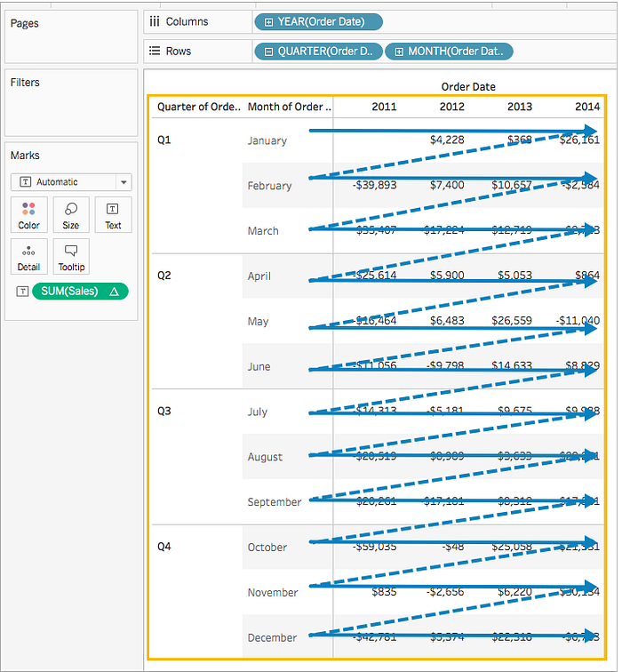Select the 2013 column header

519,107
